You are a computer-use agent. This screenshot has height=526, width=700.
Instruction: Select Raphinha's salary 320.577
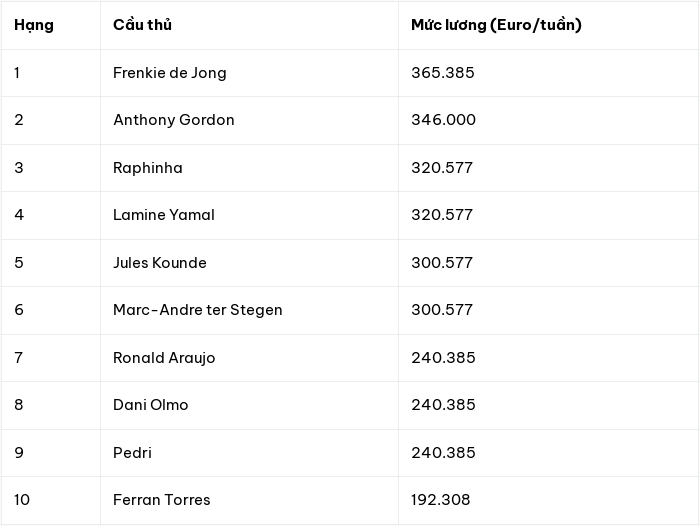click(442, 168)
